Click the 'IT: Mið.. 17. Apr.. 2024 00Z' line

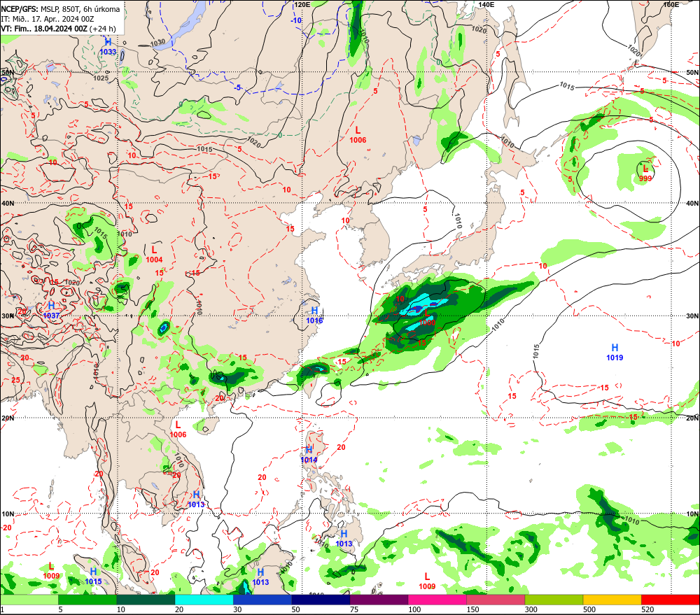48,19
